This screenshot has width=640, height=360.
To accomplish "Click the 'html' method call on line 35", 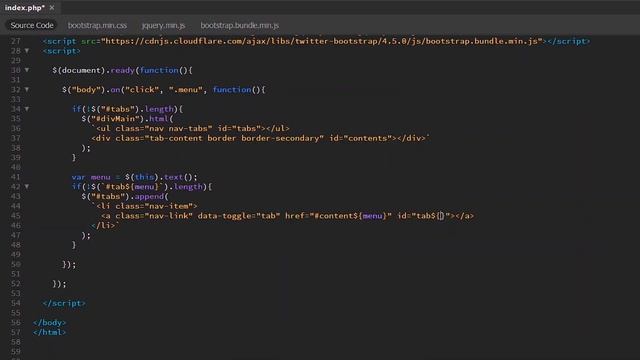I will click(x=159, y=119).
